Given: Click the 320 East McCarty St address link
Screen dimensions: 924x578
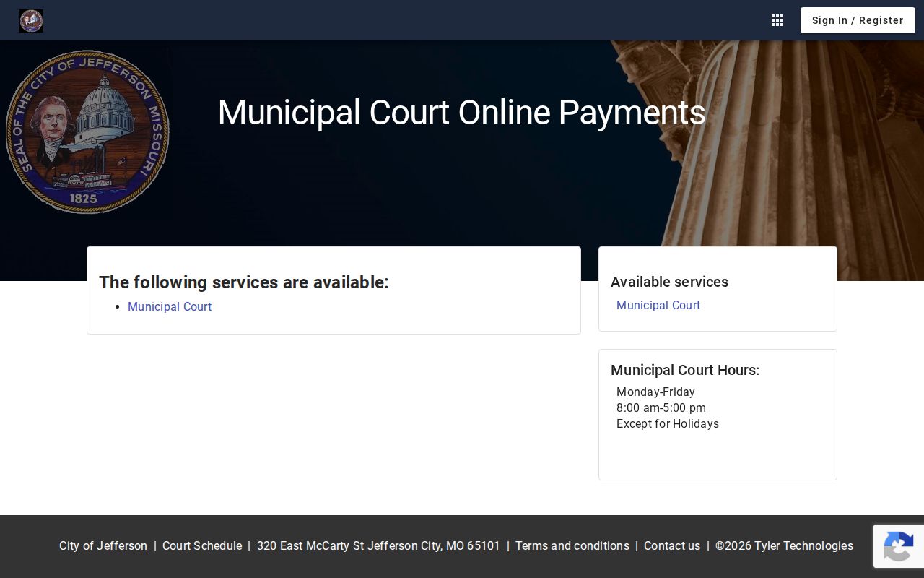Looking at the screenshot, I should pyautogui.click(x=378, y=545).
